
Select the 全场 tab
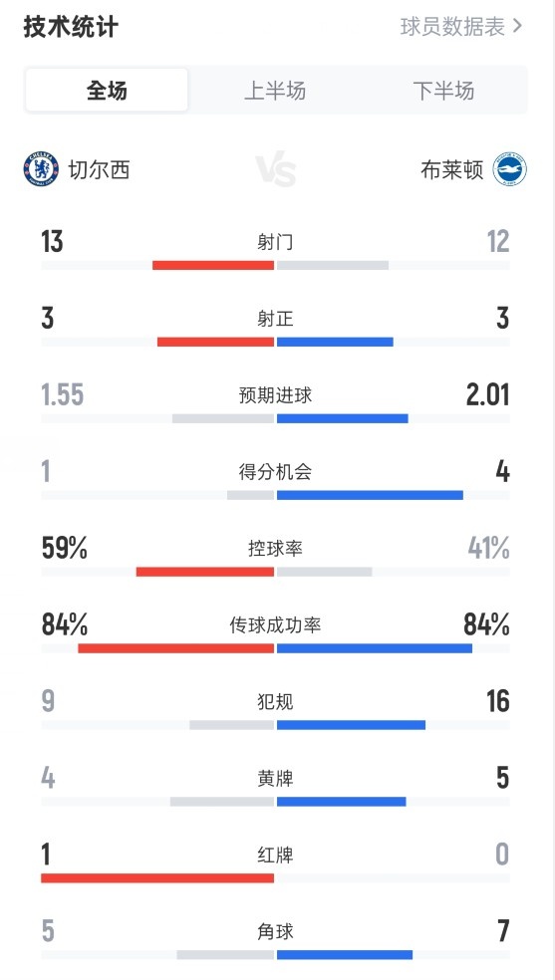point(107,90)
